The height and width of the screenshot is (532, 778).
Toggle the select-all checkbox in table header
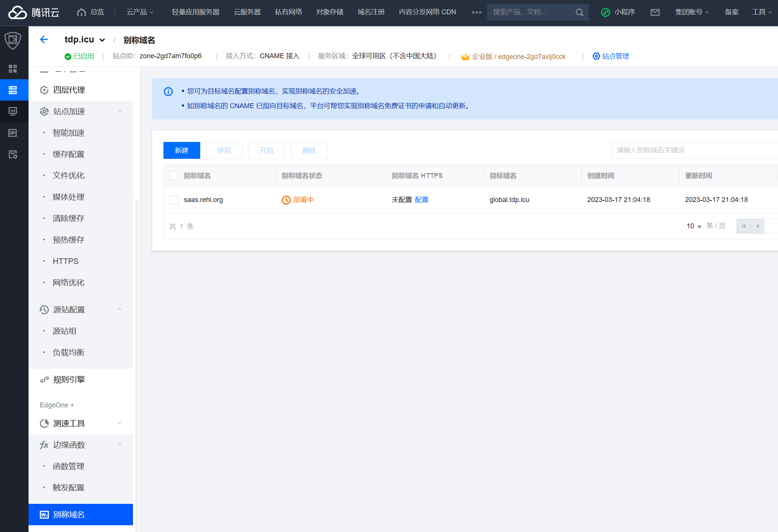[x=174, y=176]
